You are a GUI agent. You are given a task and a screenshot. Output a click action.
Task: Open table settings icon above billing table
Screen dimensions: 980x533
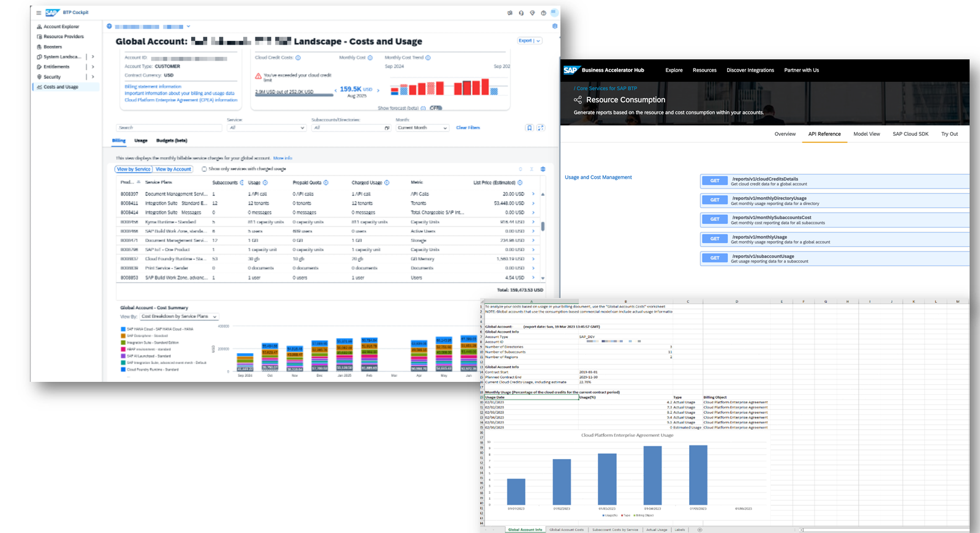543,169
